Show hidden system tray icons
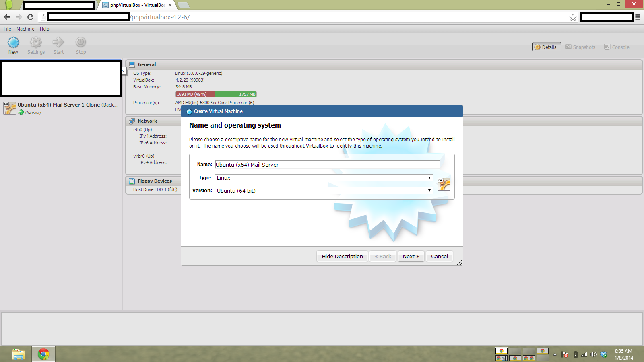This screenshot has width=644, height=362. tap(555, 354)
